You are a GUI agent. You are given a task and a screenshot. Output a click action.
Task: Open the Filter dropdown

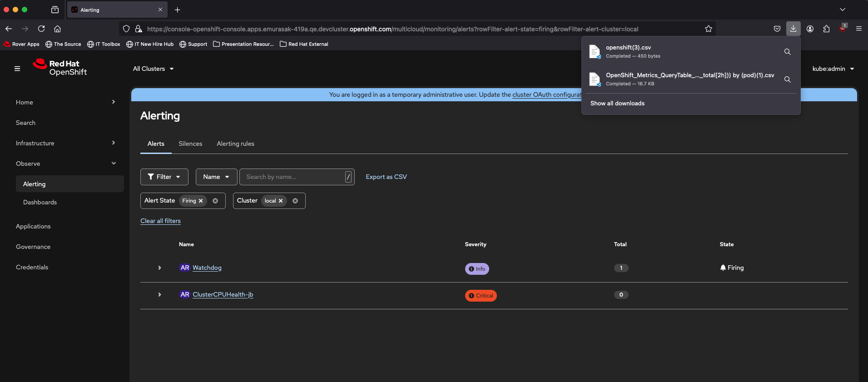164,177
